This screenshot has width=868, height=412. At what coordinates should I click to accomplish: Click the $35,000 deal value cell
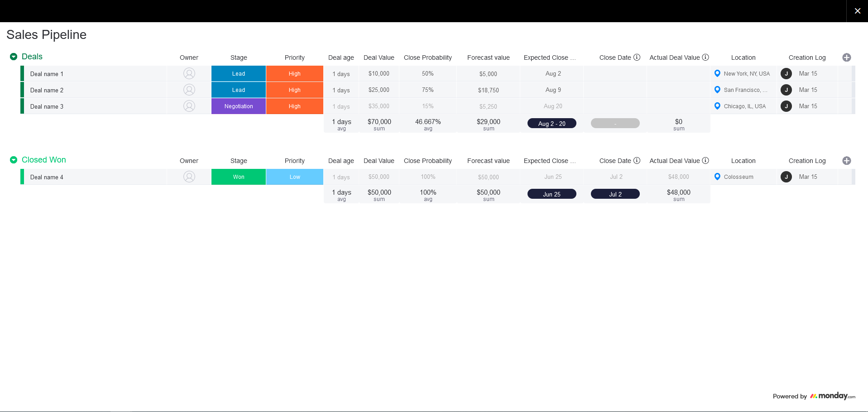[379, 106]
